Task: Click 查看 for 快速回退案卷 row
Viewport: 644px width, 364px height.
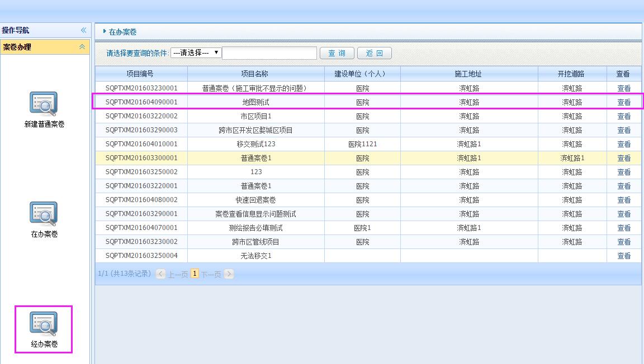Action: tap(624, 200)
